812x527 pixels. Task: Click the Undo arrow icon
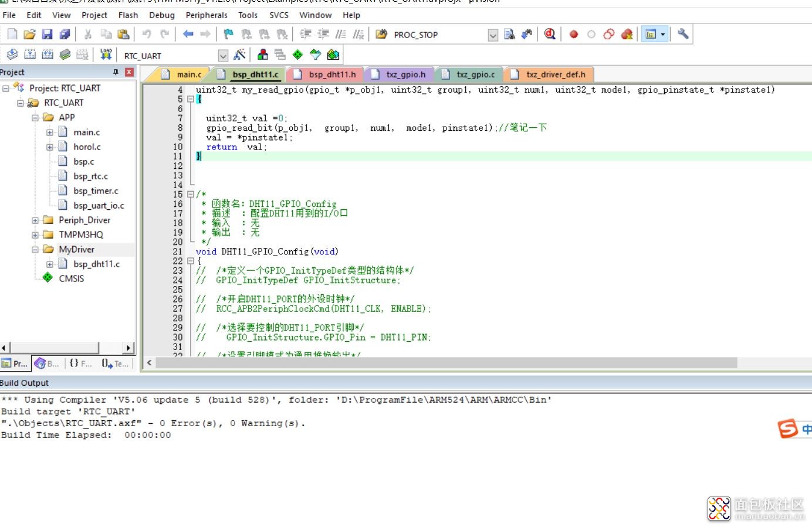[x=147, y=35]
